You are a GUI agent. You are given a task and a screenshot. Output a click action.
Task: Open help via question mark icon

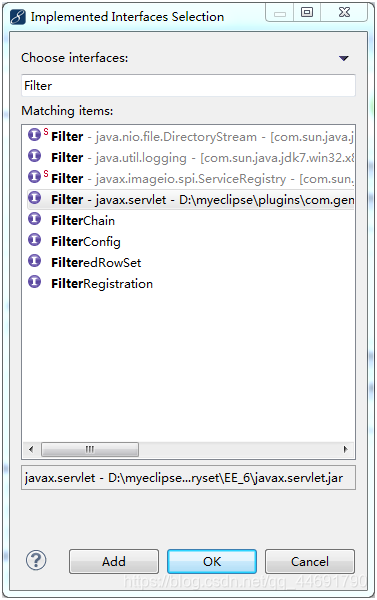(x=36, y=561)
